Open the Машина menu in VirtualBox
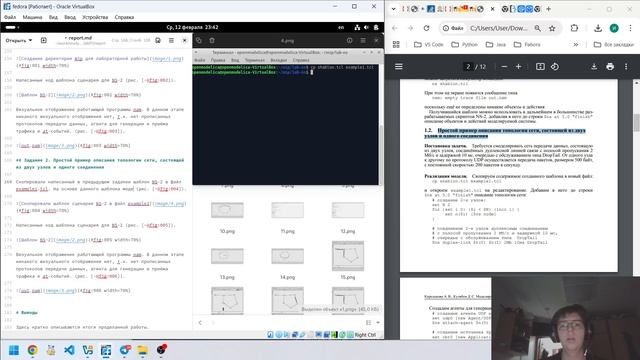Viewport: 640px width, 360px height. click(32, 17)
